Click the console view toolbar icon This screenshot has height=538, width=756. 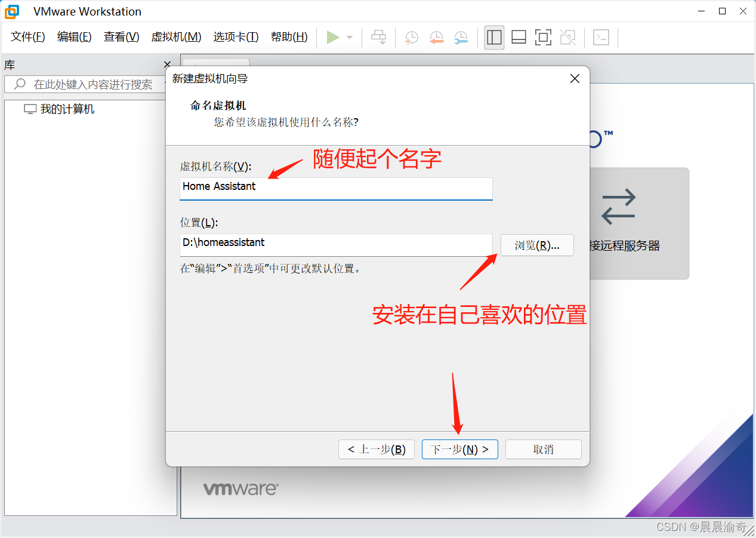pos(601,38)
